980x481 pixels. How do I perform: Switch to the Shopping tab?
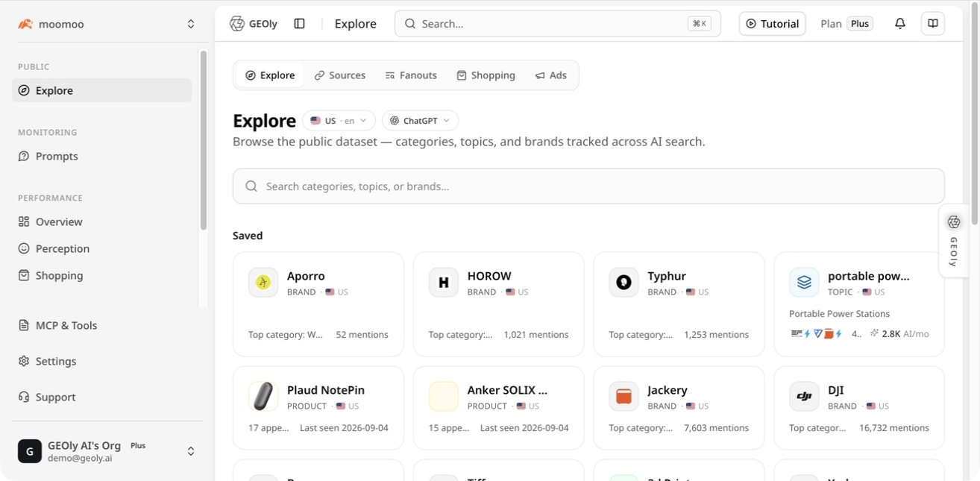tap(486, 75)
